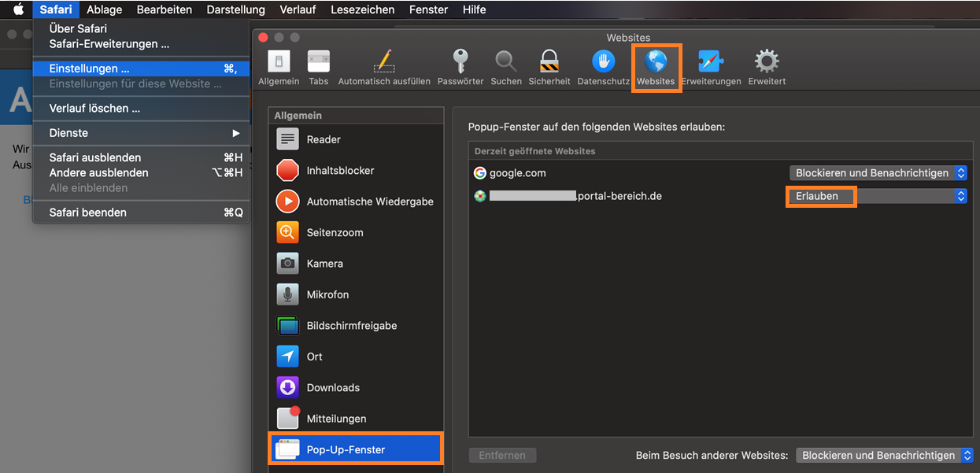Open the Hilfe menu
The width and height of the screenshot is (980, 473).
[475, 9]
